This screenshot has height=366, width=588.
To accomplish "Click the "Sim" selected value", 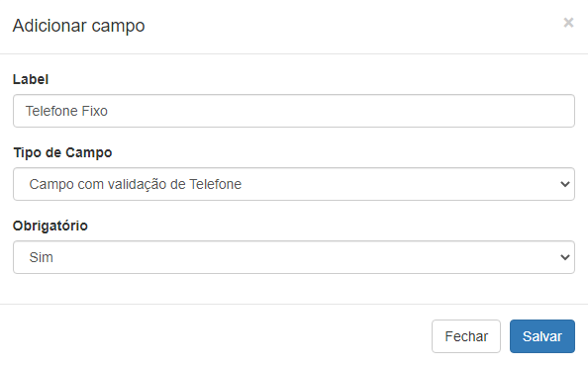I will point(42,257).
